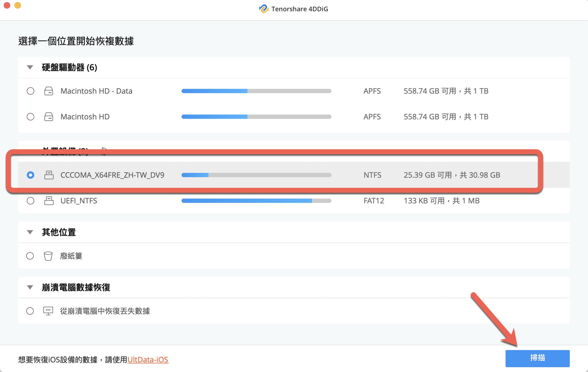Click the Tenorshare 4DDiG logo icon
Image resolution: width=588 pixels, height=372 pixels.
tap(263, 9)
